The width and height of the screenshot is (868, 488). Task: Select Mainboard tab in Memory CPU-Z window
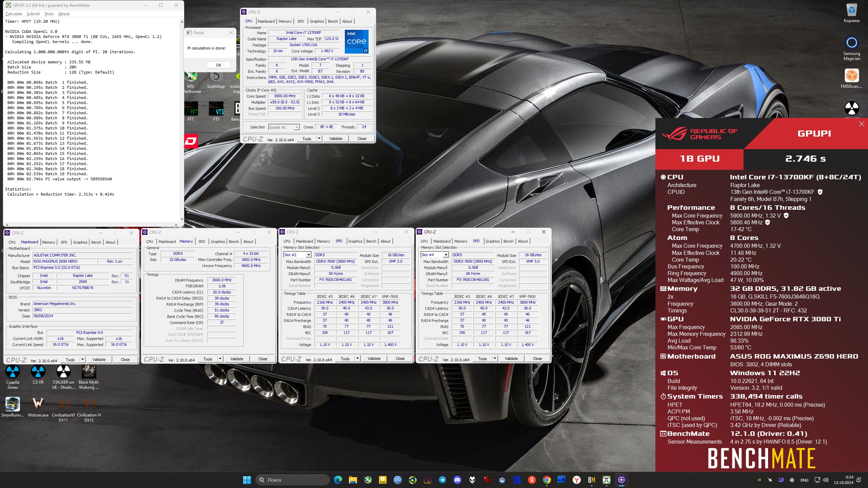click(167, 242)
